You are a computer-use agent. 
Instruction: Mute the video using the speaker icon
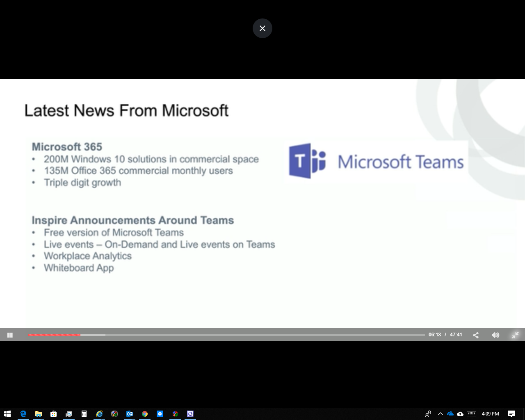click(x=495, y=335)
